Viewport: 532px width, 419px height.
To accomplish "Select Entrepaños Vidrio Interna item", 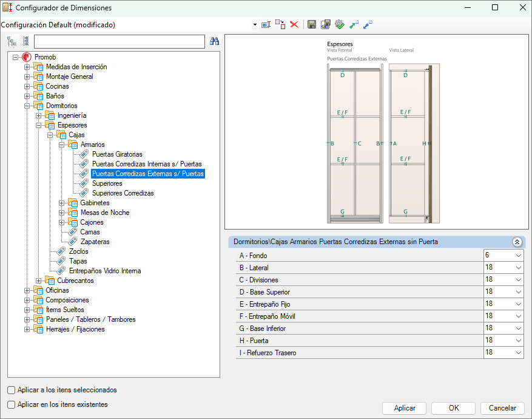I will coord(105,271).
